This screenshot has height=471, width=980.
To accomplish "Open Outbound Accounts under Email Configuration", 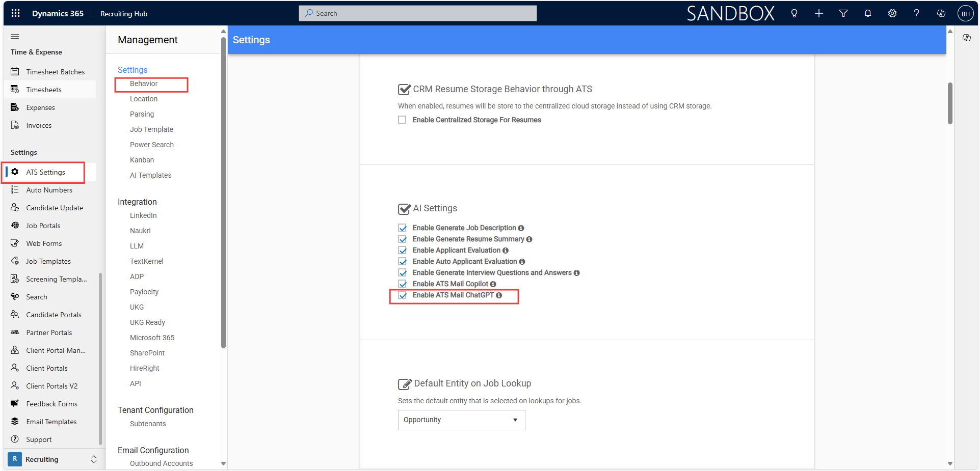I will (x=161, y=463).
